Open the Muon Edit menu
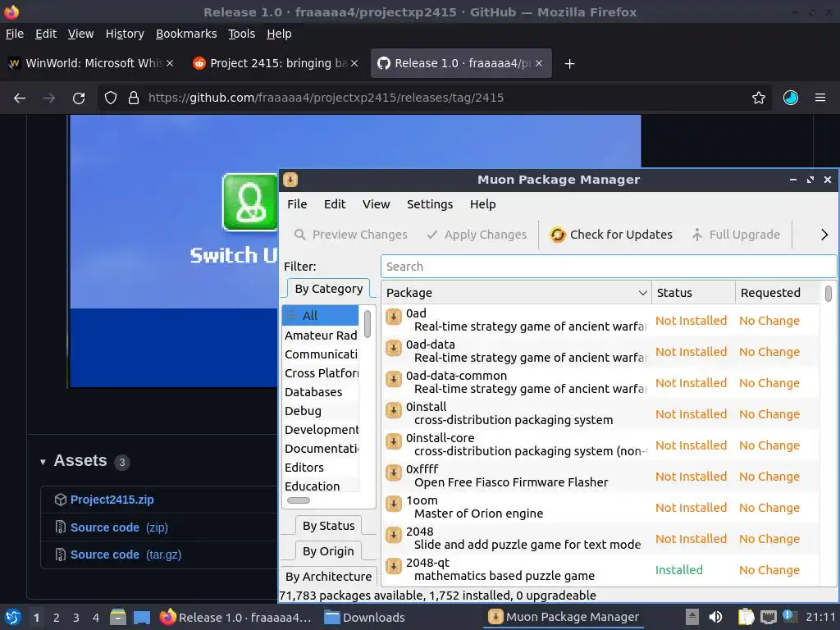This screenshot has width=840, height=630. 335,204
